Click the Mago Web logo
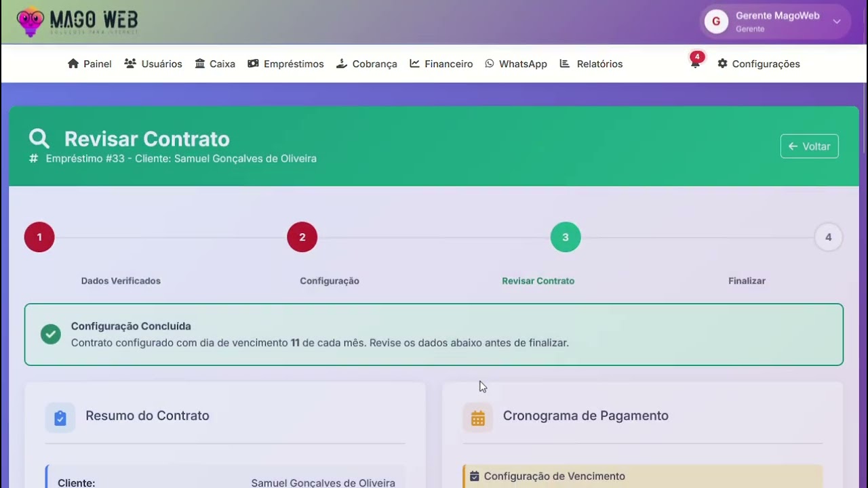The image size is (868, 488). [x=77, y=22]
